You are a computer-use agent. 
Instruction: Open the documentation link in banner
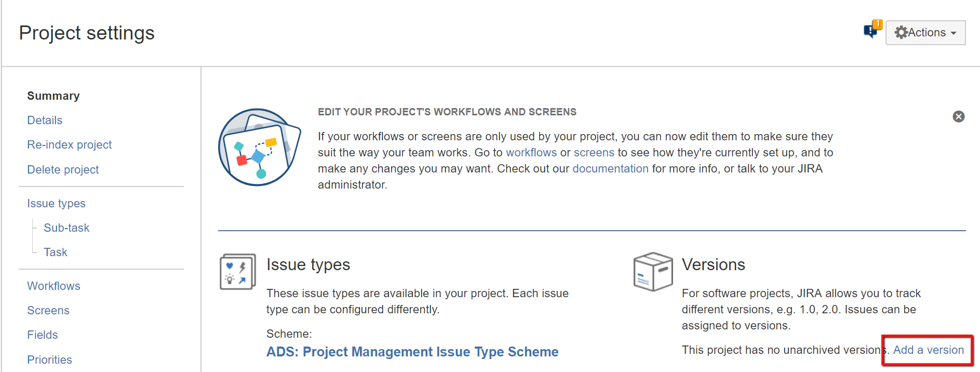pyautogui.click(x=610, y=168)
